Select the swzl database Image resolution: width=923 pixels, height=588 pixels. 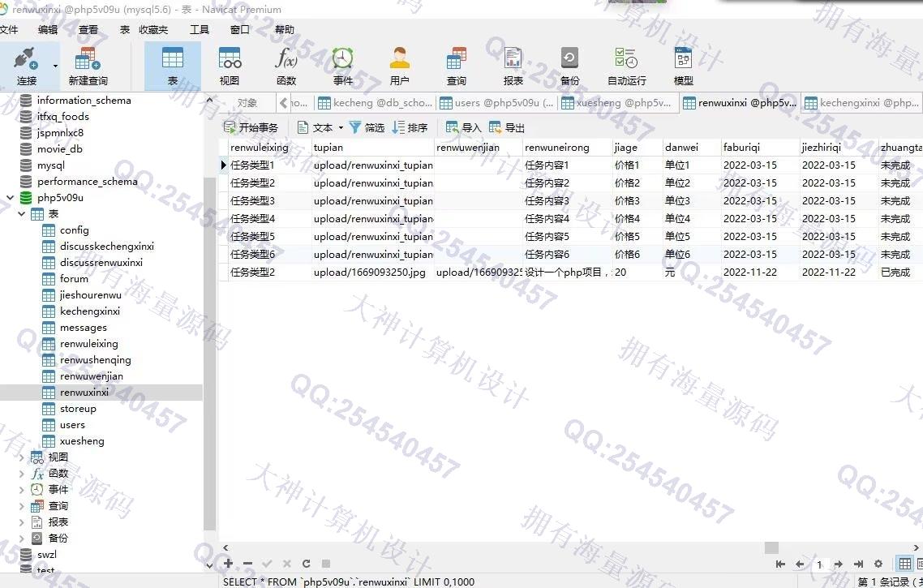[x=46, y=555]
